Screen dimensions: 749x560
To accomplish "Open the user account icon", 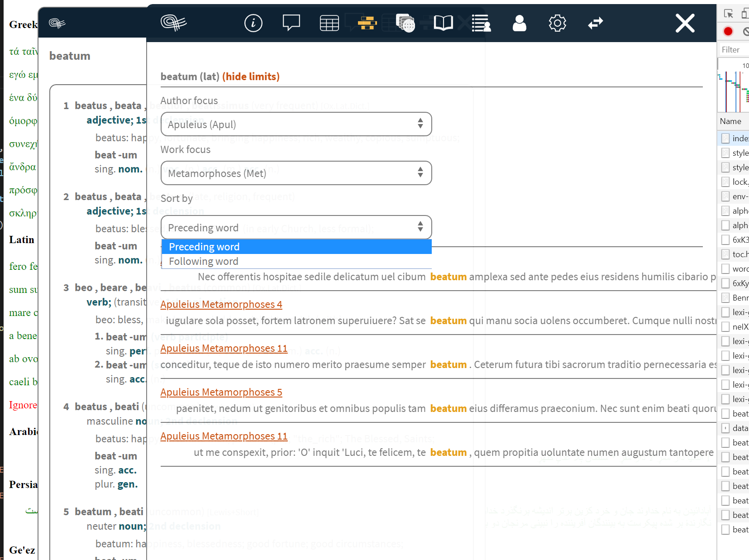I will pyautogui.click(x=519, y=23).
